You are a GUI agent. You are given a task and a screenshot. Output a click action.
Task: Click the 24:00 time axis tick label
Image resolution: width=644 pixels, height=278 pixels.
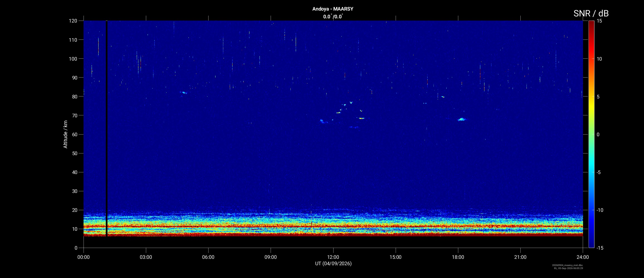coord(583,257)
